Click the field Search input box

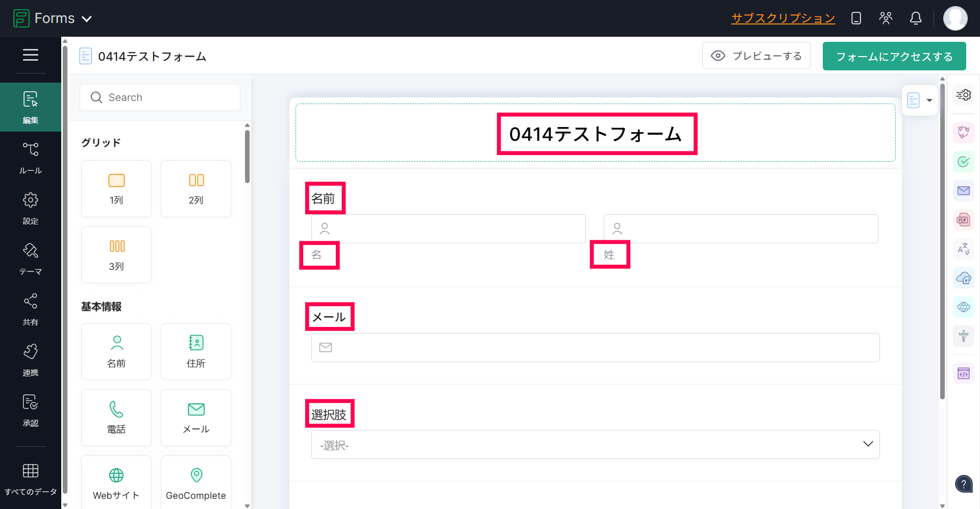(160, 97)
